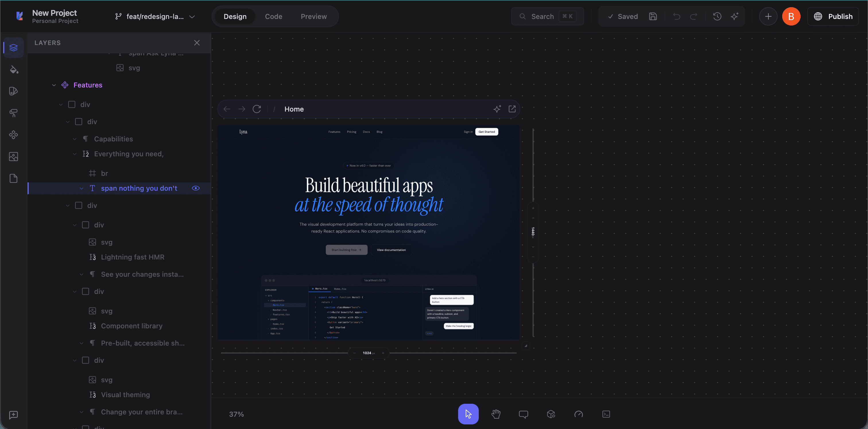Image resolution: width=868 pixels, height=429 pixels.
Task: Click the plus add button in top bar
Action: tap(768, 16)
